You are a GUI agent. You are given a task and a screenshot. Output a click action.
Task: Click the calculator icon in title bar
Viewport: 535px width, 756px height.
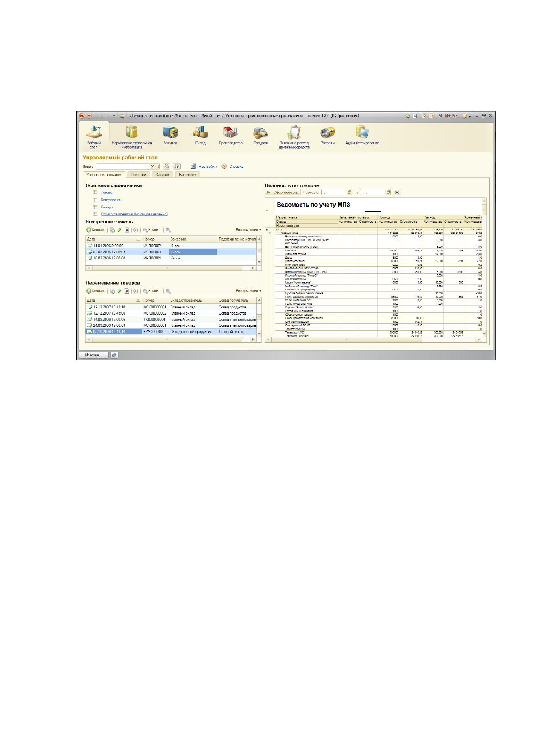click(423, 116)
